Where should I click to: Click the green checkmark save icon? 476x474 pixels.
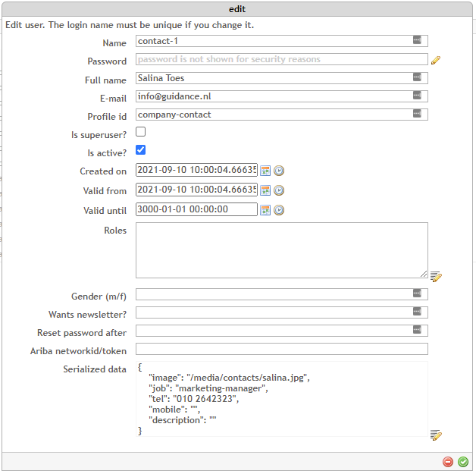click(x=463, y=461)
